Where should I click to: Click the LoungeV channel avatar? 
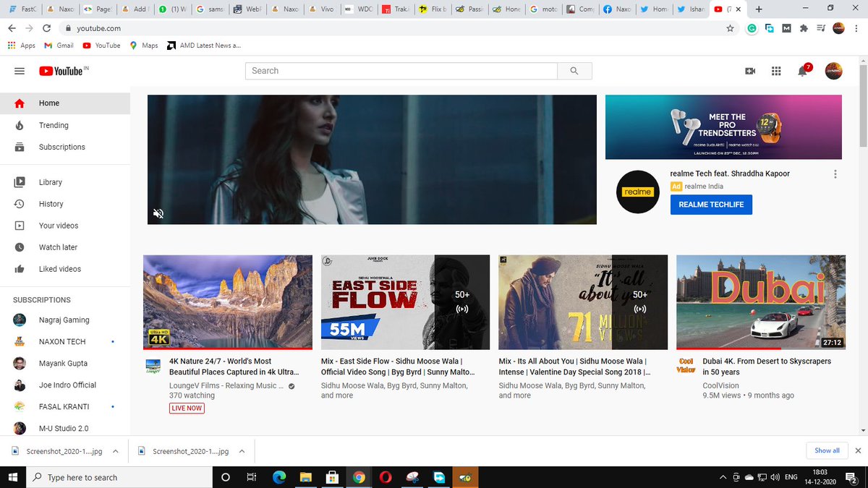[x=153, y=365]
